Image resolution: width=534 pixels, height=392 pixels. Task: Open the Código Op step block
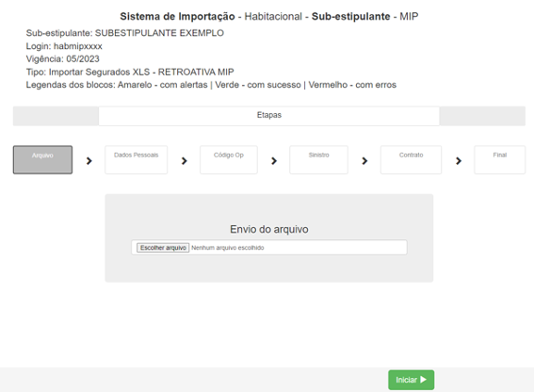pos(229,160)
